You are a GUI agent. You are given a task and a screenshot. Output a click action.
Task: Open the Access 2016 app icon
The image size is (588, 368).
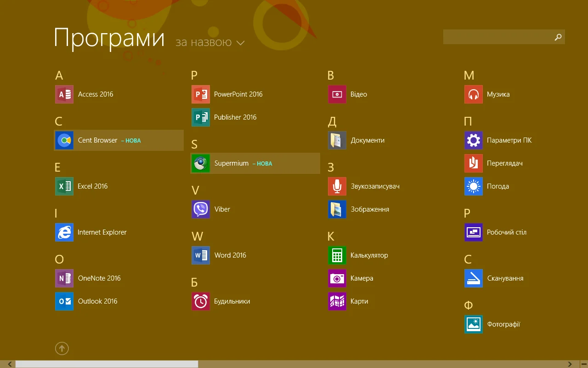click(64, 94)
